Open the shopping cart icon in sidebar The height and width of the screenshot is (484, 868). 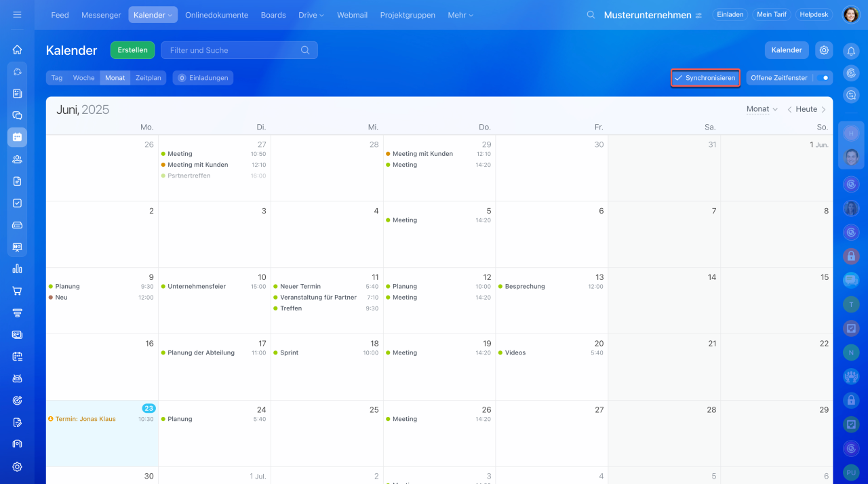pyautogui.click(x=17, y=291)
